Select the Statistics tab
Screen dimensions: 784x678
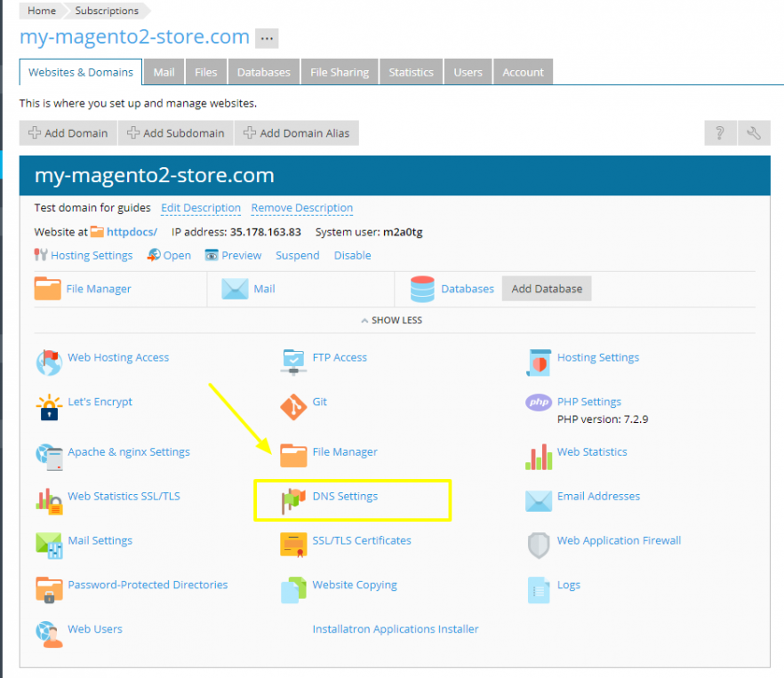point(411,72)
